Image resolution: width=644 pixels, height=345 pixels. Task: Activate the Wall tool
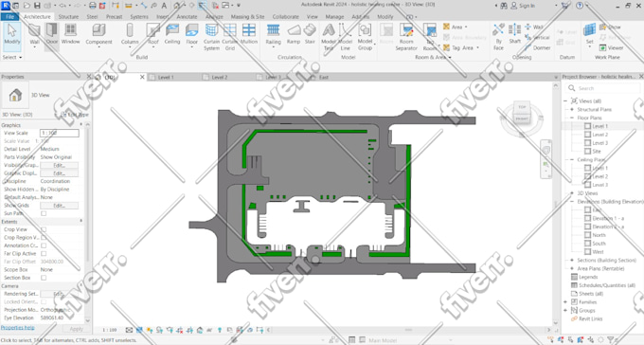coord(34,34)
